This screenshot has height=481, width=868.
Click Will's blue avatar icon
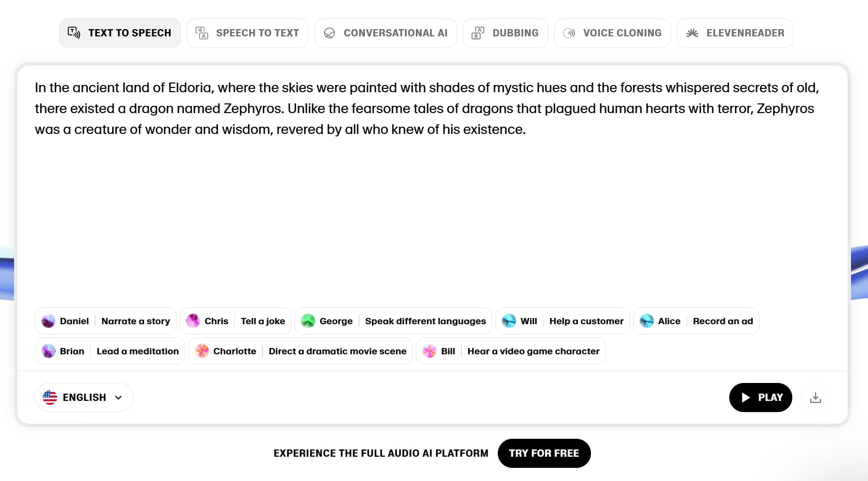[x=508, y=321]
